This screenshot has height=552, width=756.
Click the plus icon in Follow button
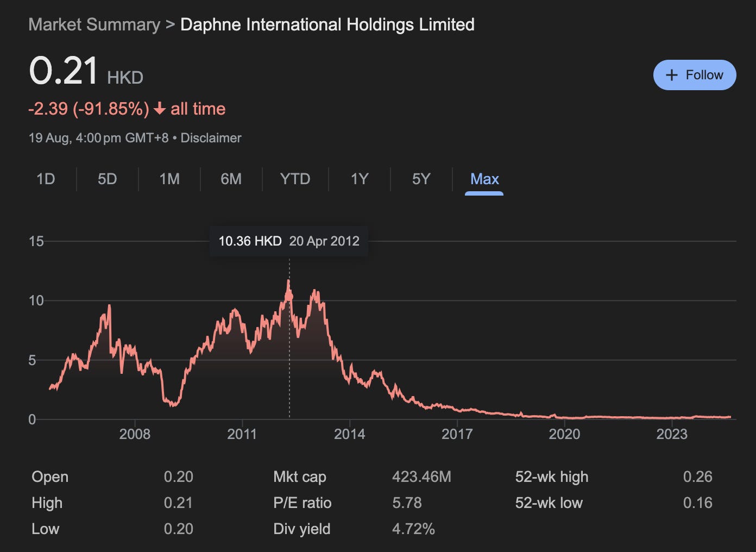coord(672,75)
